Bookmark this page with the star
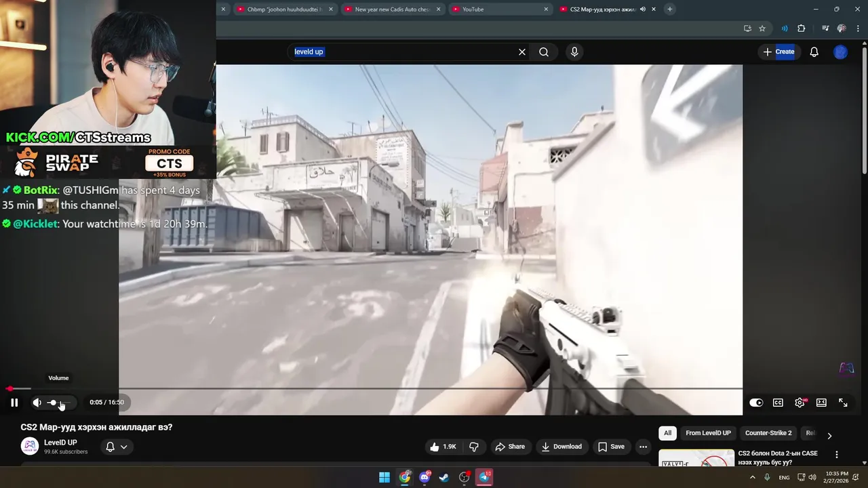 [x=762, y=28]
